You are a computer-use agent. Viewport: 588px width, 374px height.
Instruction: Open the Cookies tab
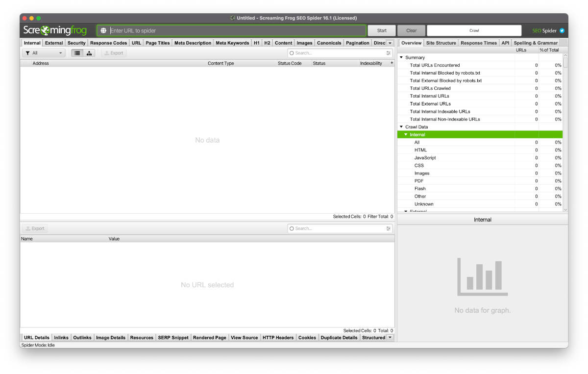coord(307,338)
